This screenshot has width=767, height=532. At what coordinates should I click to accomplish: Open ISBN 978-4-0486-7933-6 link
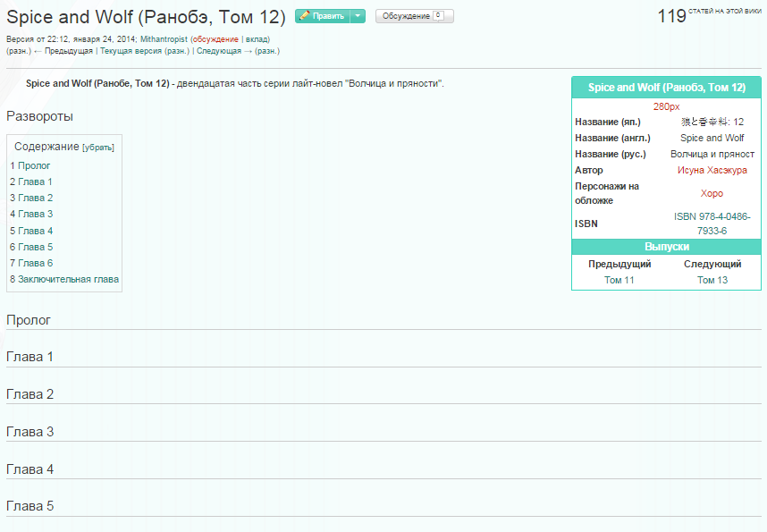pos(712,224)
